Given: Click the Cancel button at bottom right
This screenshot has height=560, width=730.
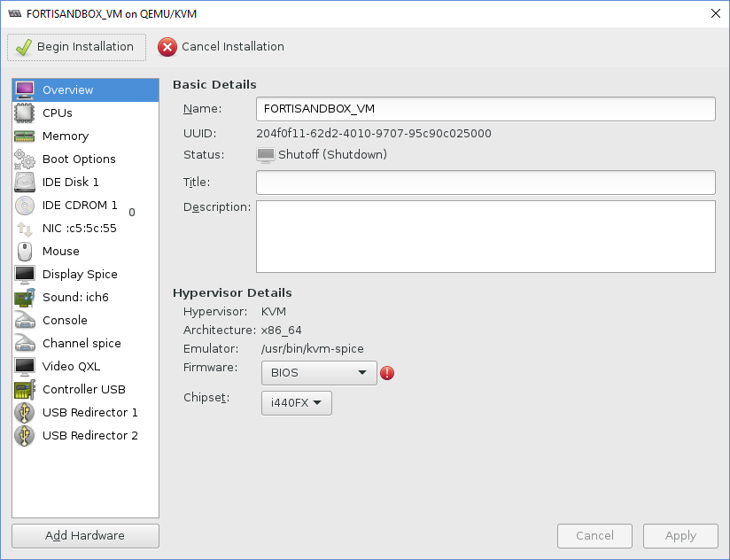Looking at the screenshot, I should pos(594,536).
